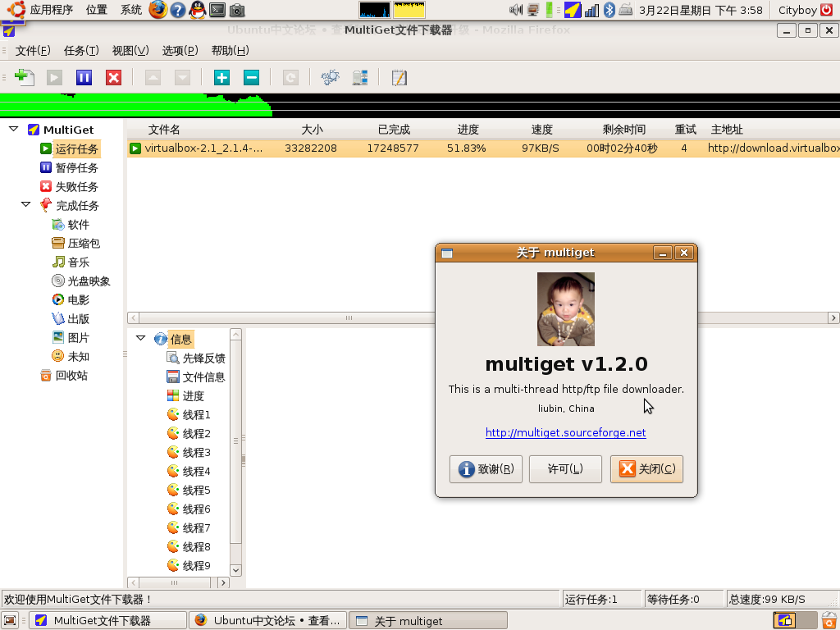Viewport: 840px width, 630px height.
Task: Click the 关闭(C) close button
Action: pos(646,469)
